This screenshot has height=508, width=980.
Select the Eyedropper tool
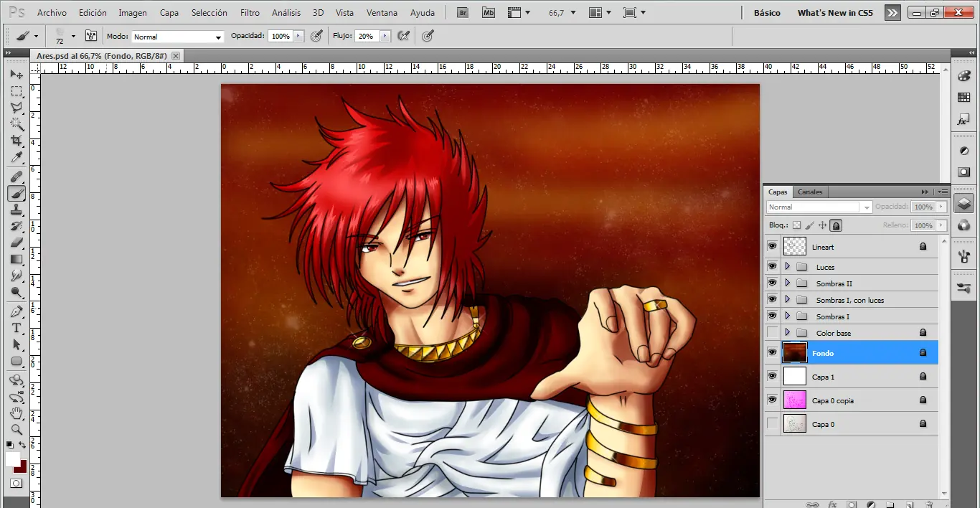tap(17, 157)
